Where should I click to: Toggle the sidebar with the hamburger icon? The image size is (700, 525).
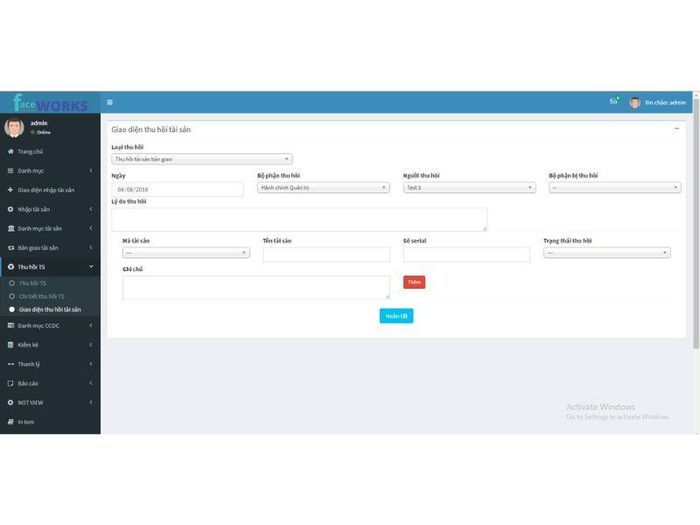(x=109, y=102)
